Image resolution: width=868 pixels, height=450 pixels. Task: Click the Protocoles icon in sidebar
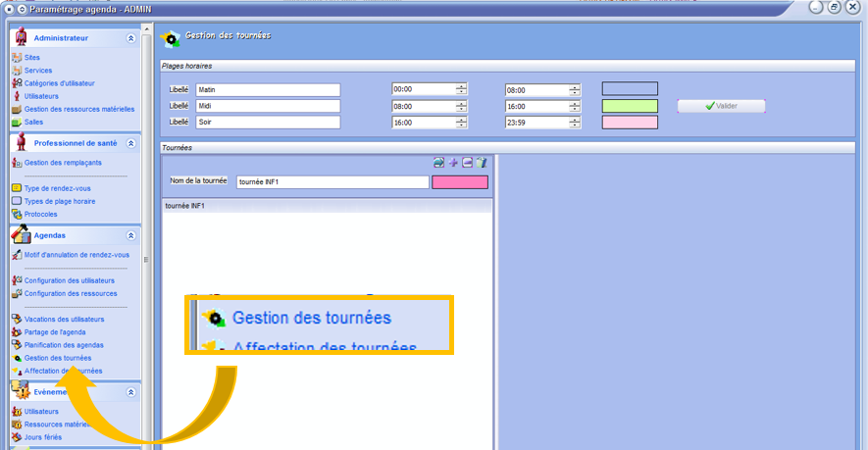coord(17,214)
